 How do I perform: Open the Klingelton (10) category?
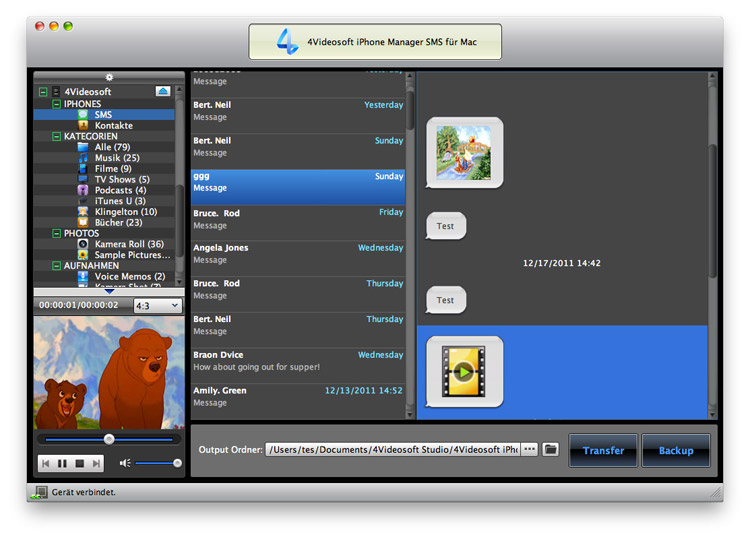click(125, 212)
